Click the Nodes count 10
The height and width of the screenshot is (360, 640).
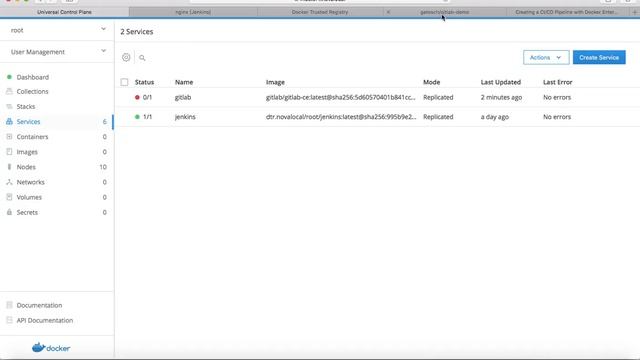[103, 167]
